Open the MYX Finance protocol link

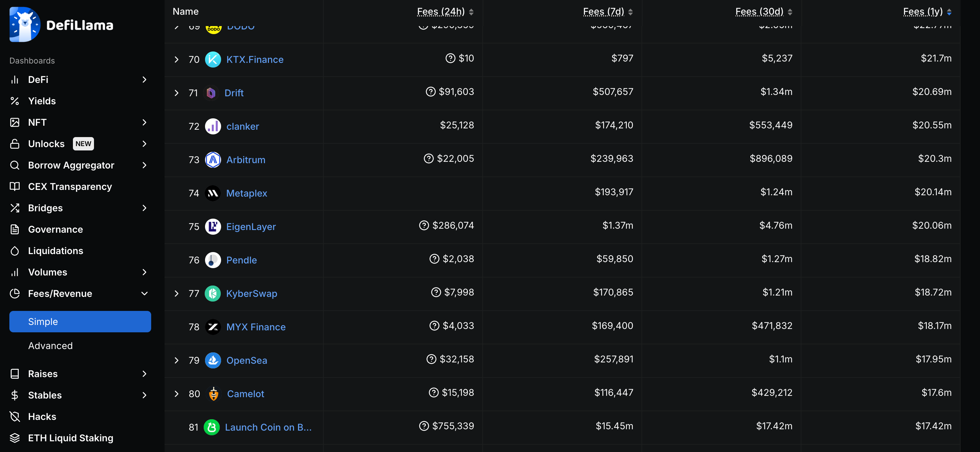point(256,327)
